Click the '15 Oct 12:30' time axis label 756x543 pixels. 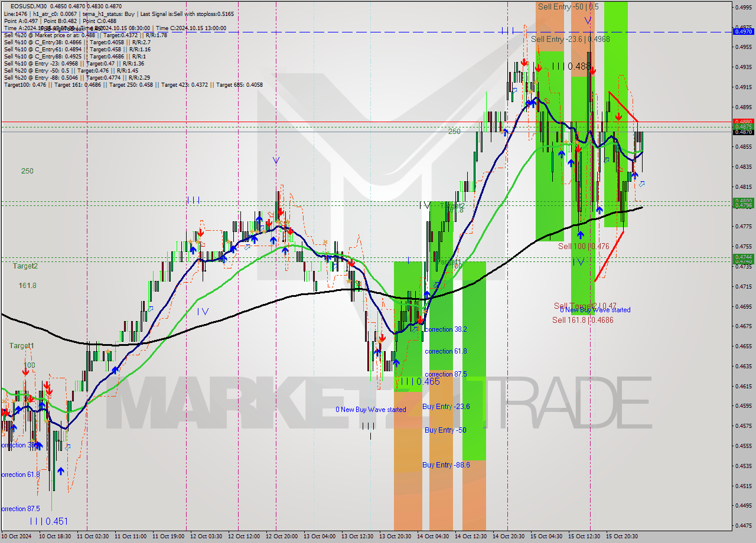click(584, 537)
